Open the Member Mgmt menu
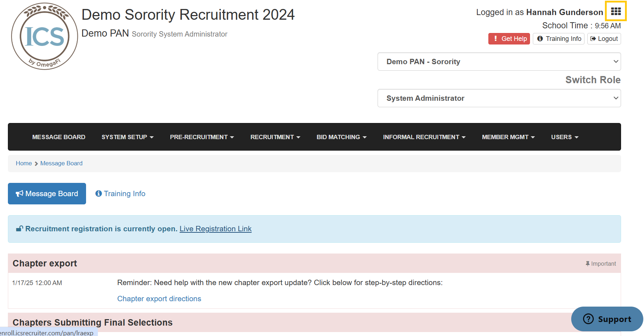Image resolution: width=644 pixels, height=336 pixels. 508,137
